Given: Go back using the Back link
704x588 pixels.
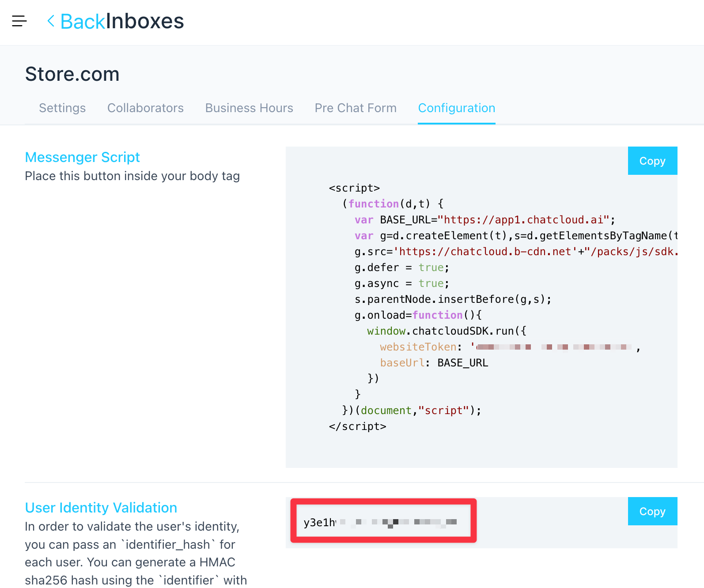Looking at the screenshot, I should click(x=83, y=21).
